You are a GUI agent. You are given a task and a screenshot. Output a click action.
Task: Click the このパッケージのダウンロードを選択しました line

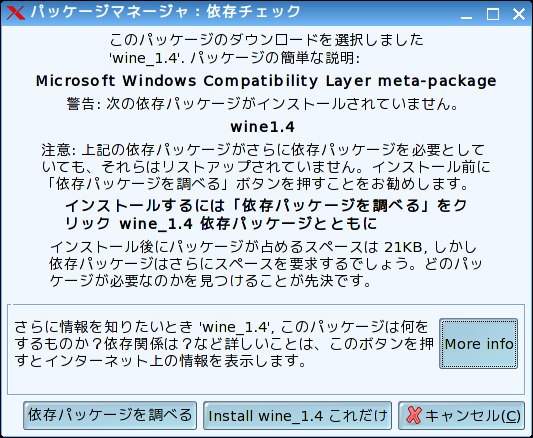click(266, 40)
